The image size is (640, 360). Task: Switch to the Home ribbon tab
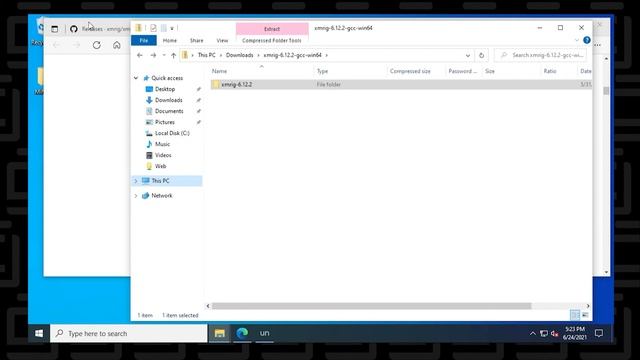coord(170,40)
